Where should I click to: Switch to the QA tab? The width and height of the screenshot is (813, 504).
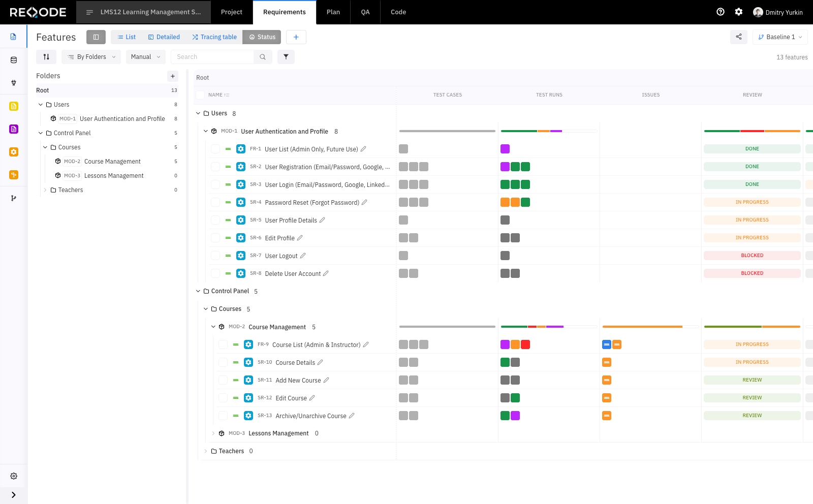pyautogui.click(x=365, y=12)
